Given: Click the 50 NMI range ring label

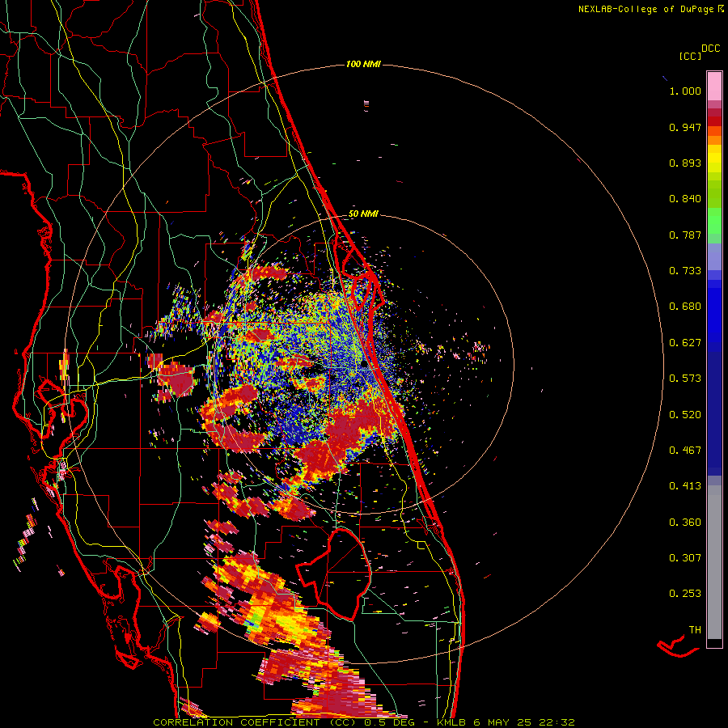Looking at the screenshot, I should [x=363, y=214].
